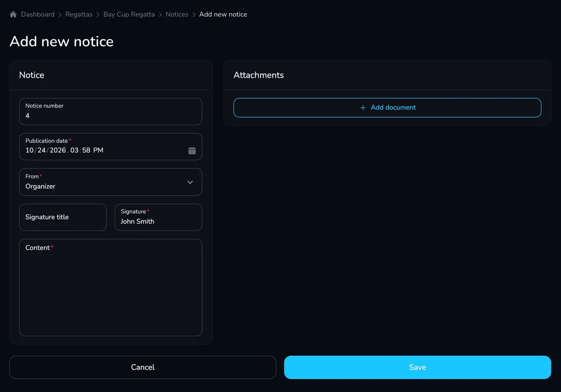Save the new notice
The height and width of the screenshot is (392, 561).
(x=417, y=367)
